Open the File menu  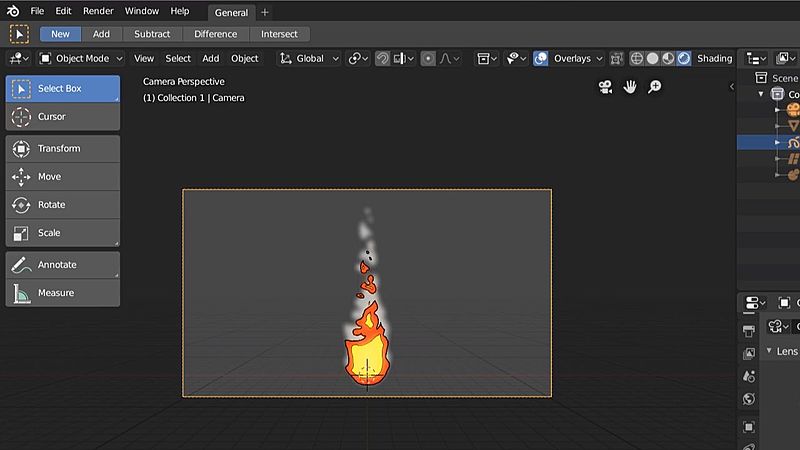pyautogui.click(x=37, y=11)
